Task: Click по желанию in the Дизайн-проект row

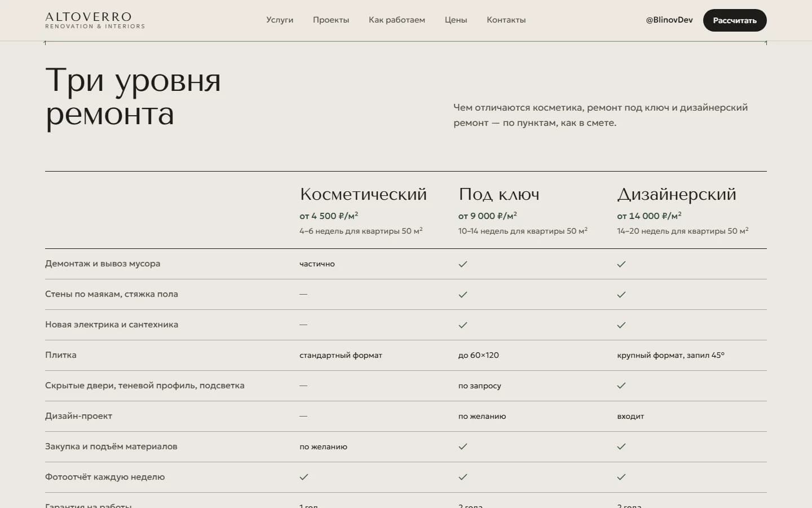Action: pyautogui.click(x=482, y=417)
